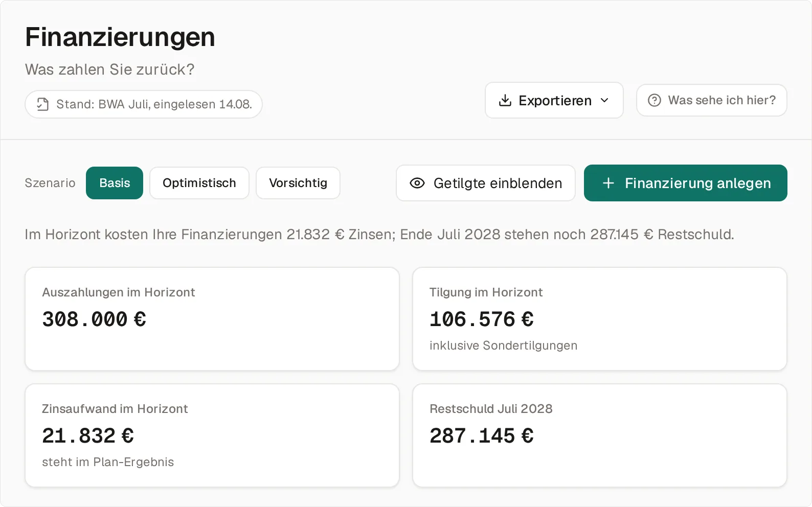The width and height of the screenshot is (812, 507).
Task: Click the 'steht im Plan-Ergebnis' note
Action: tap(108, 462)
